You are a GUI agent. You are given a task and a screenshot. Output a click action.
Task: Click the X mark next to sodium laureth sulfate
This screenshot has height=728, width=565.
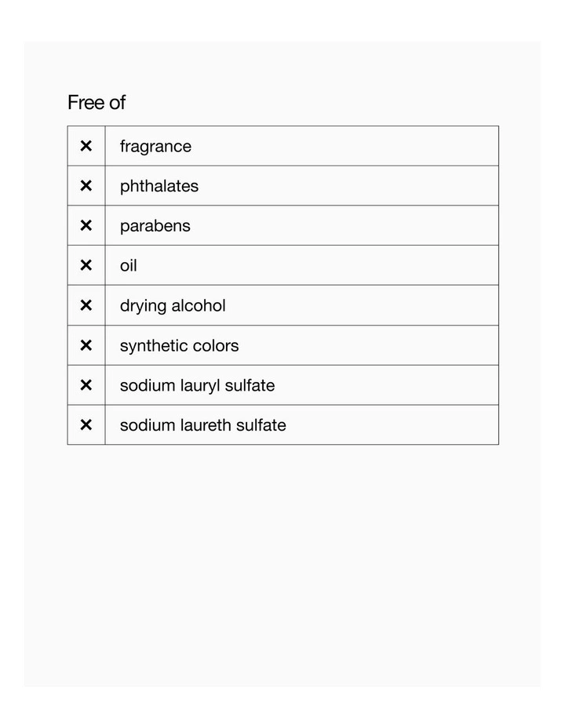(86, 425)
